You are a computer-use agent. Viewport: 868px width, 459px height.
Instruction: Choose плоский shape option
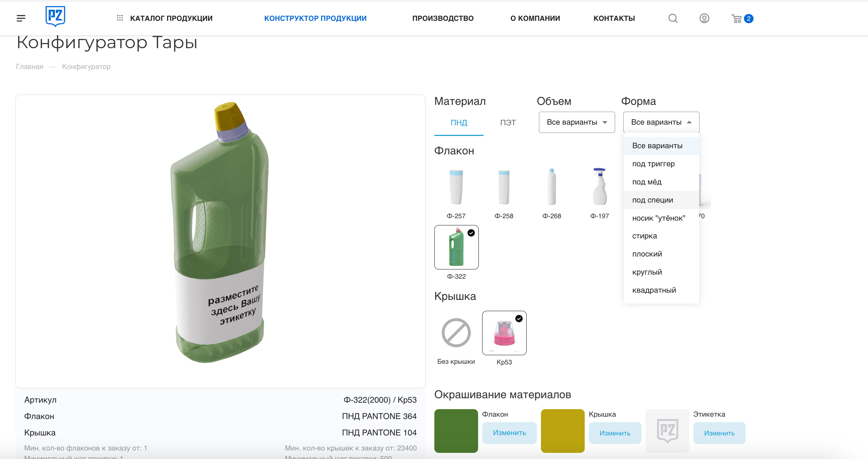coord(661,254)
